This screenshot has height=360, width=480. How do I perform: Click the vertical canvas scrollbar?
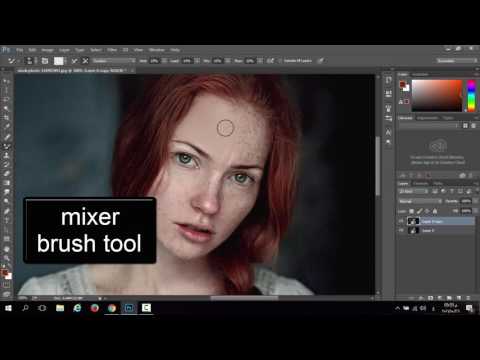378,166
